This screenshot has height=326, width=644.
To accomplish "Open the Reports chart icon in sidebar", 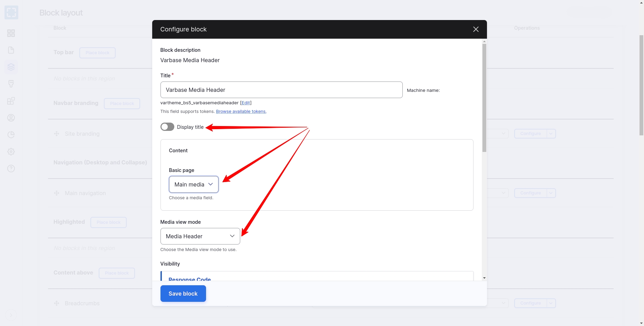I will click(x=11, y=135).
